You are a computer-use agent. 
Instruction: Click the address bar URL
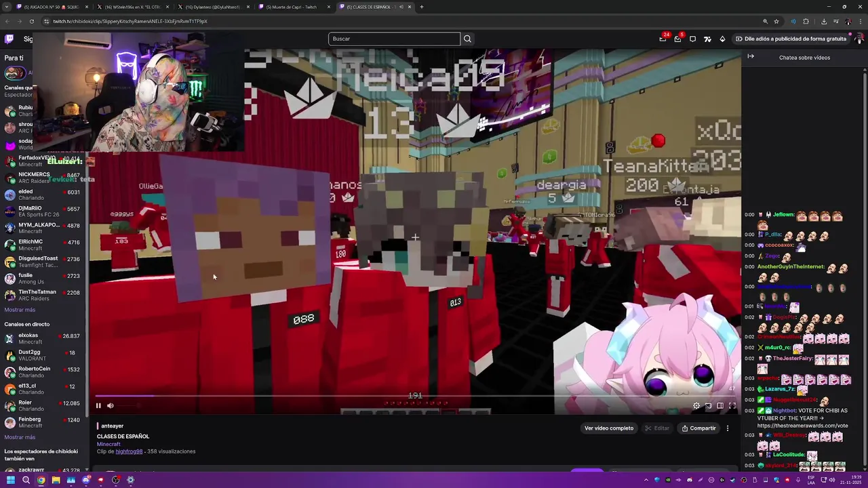click(130, 21)
